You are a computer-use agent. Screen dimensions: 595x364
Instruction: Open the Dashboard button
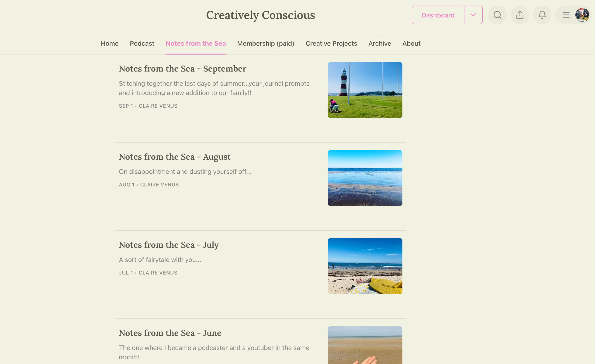click(438, 15)
